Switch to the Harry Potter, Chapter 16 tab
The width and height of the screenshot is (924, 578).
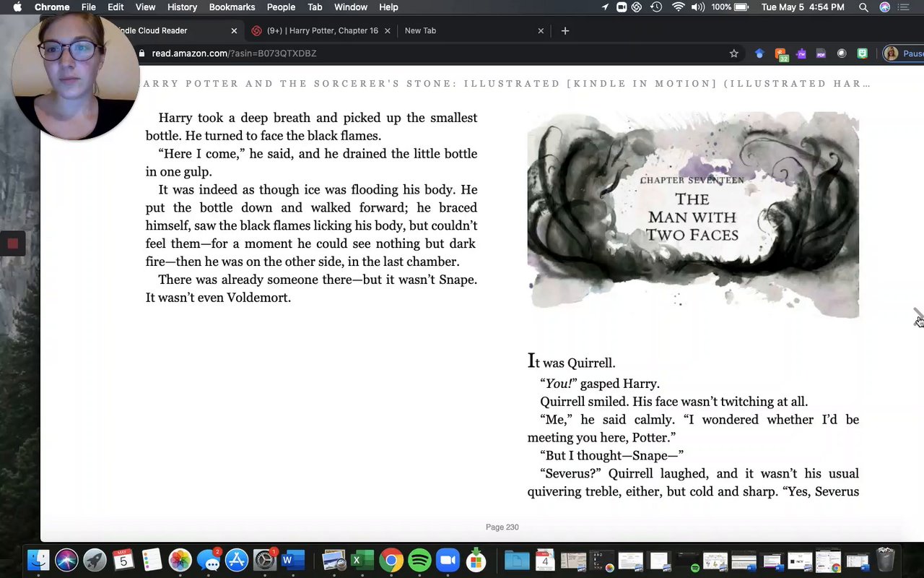[x=322, y=31]
